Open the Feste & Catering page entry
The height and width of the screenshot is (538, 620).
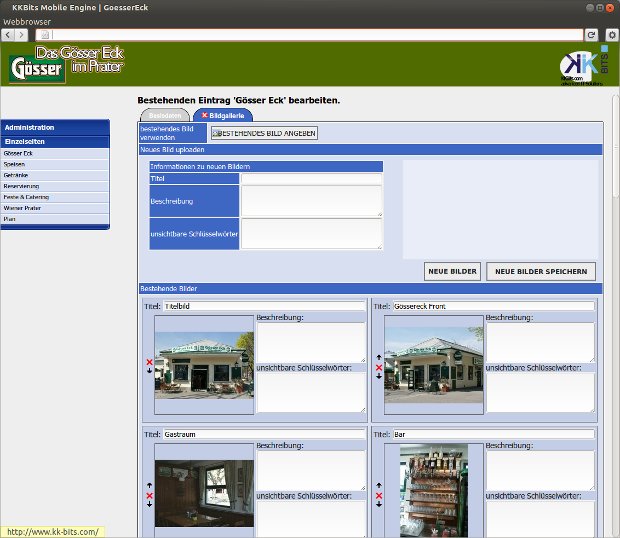click(55, 197)
